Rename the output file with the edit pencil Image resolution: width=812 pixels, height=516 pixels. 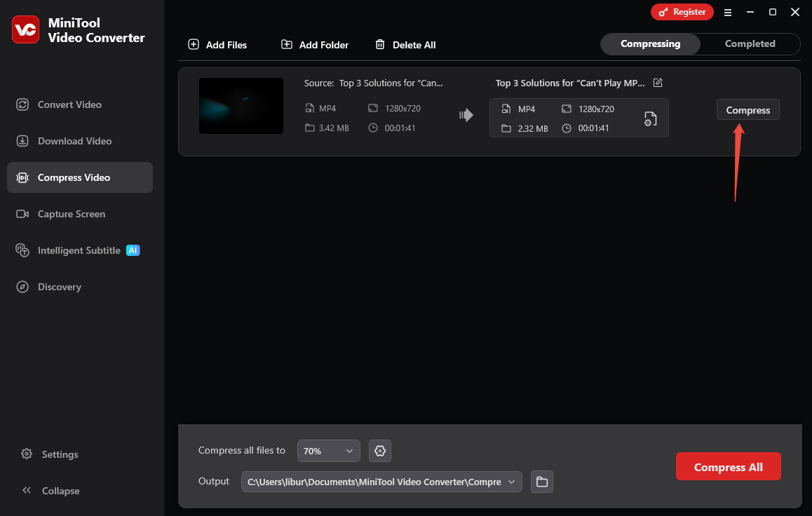point(658,82)
